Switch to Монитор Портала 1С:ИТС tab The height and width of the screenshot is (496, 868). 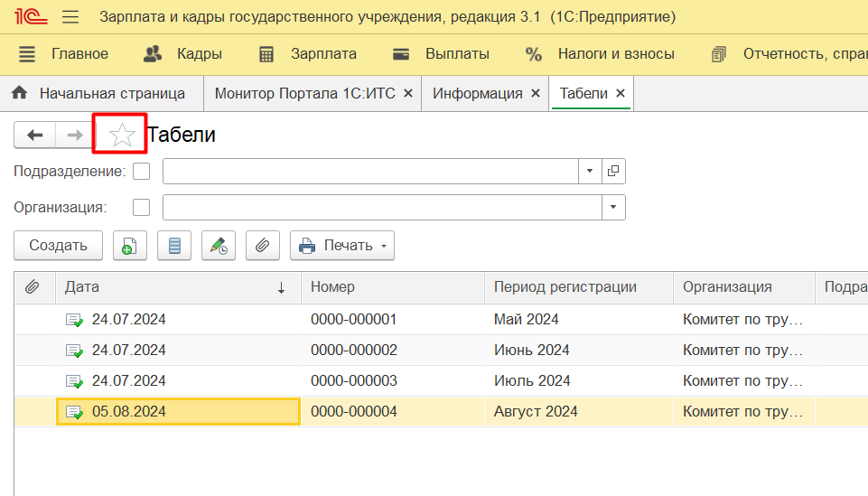pos(305,94)
